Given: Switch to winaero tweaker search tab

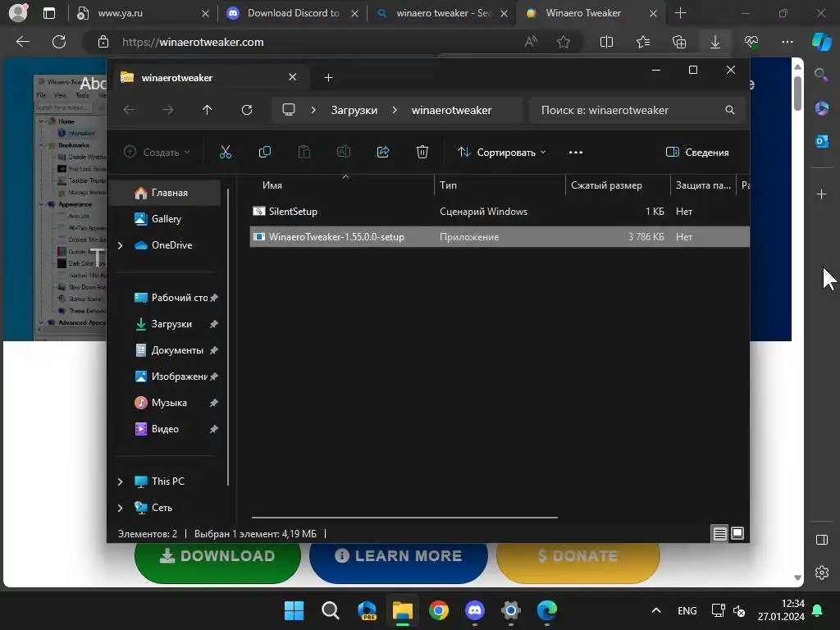Looking at the screenshot, I should point(444,13).
